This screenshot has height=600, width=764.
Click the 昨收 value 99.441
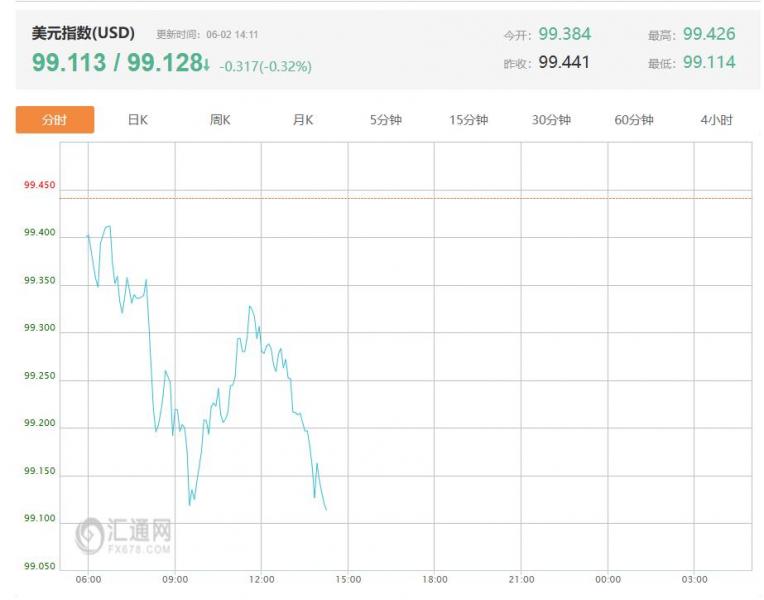tap(564, 62)
